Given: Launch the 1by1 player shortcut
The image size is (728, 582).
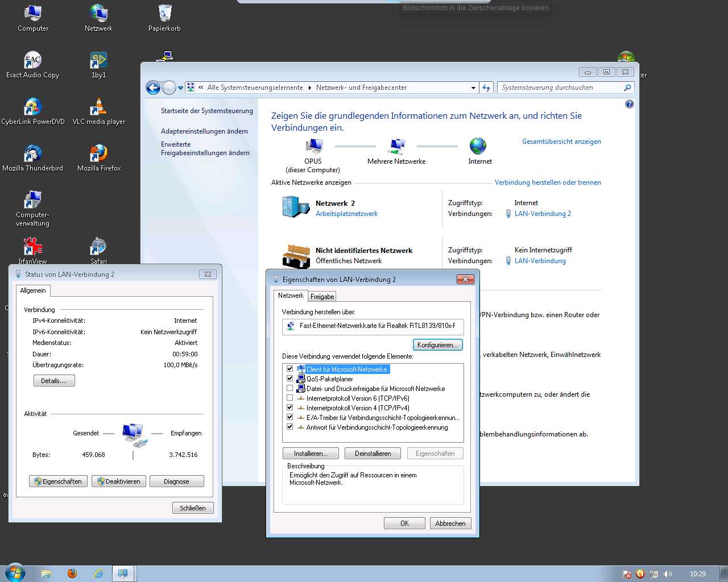Looking at the screenshot, I should [98, 64].
